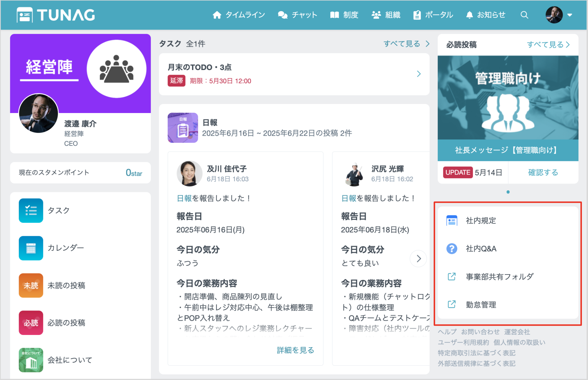Image resolution: width=588 pixels, height=380 pixels.
Task: Open the account dropdown arrow
Action: point(569,15)
